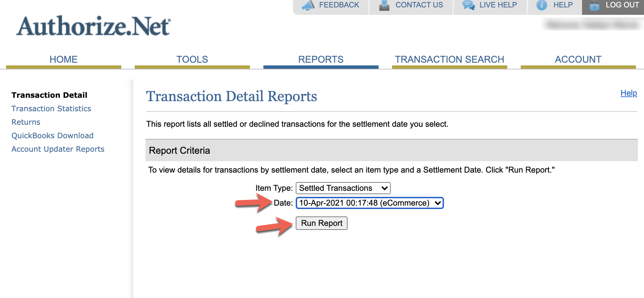The width and height of the screenshot is (644, 298).
Task: Click the Run Report button
Action: 322,223
